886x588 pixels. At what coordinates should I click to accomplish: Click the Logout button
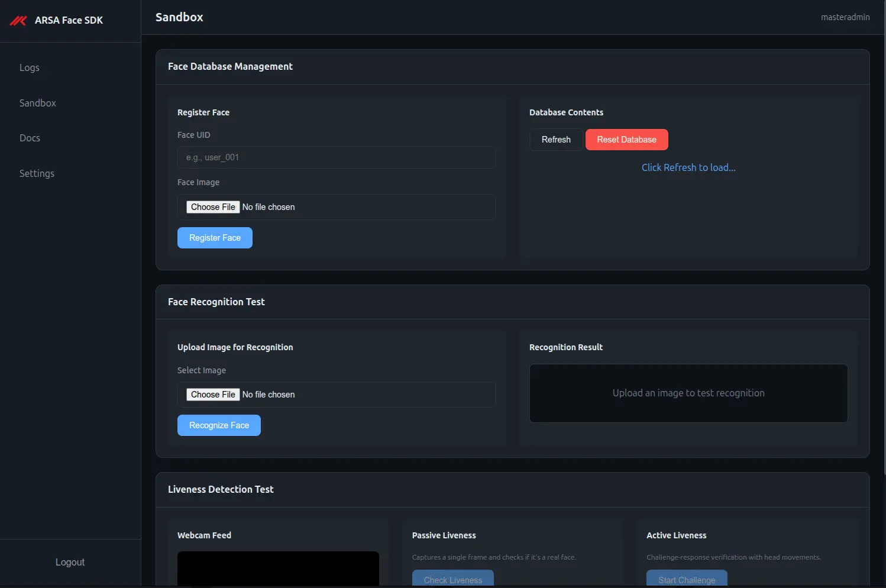click(70, 562)
